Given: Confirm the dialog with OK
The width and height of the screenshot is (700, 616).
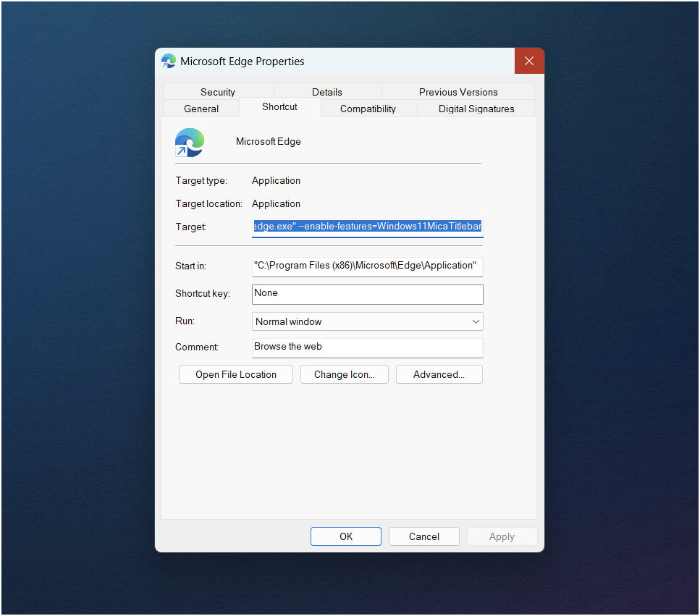Looking at the screenshot, I should [x=346, y=536].
